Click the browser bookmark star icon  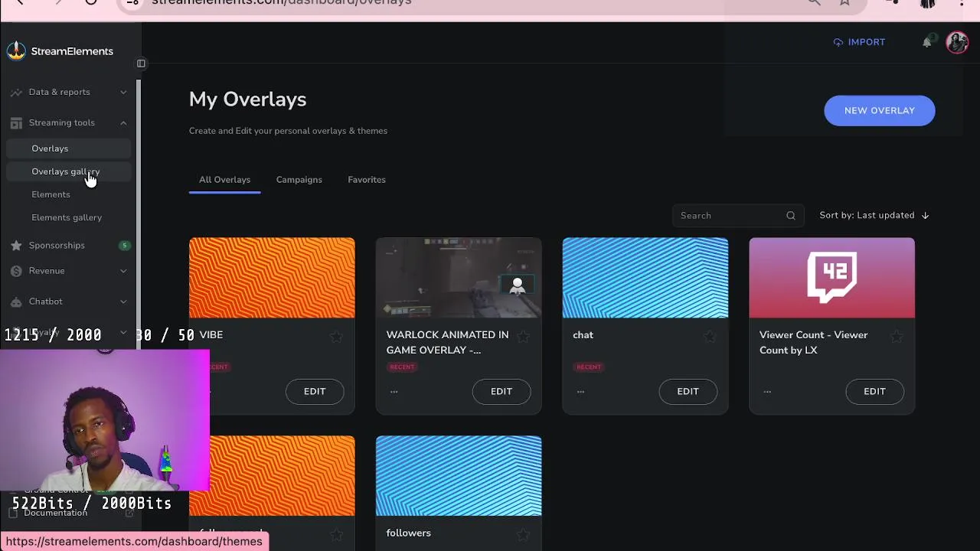844,2
